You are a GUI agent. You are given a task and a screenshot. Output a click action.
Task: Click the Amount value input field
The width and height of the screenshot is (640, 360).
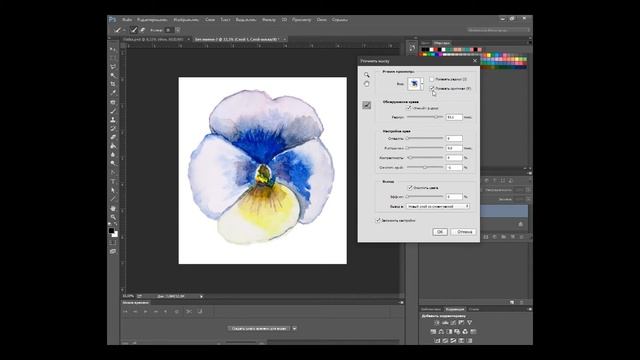point(454,197)
